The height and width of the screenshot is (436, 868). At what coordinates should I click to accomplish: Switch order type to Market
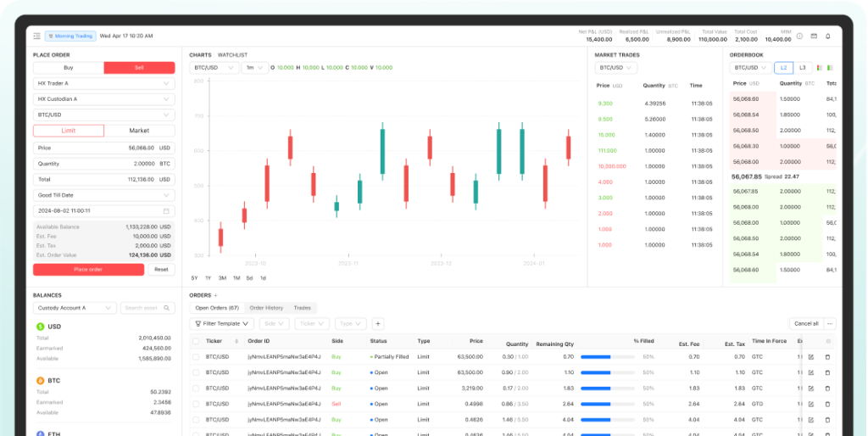tap(140, 131)
